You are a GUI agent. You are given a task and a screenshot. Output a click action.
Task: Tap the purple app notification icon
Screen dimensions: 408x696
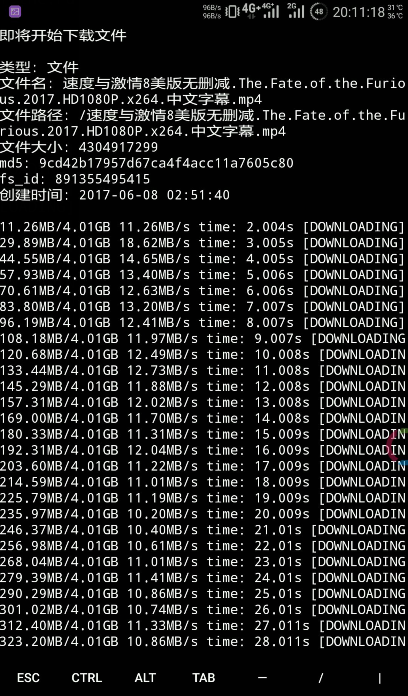point(15,11)
